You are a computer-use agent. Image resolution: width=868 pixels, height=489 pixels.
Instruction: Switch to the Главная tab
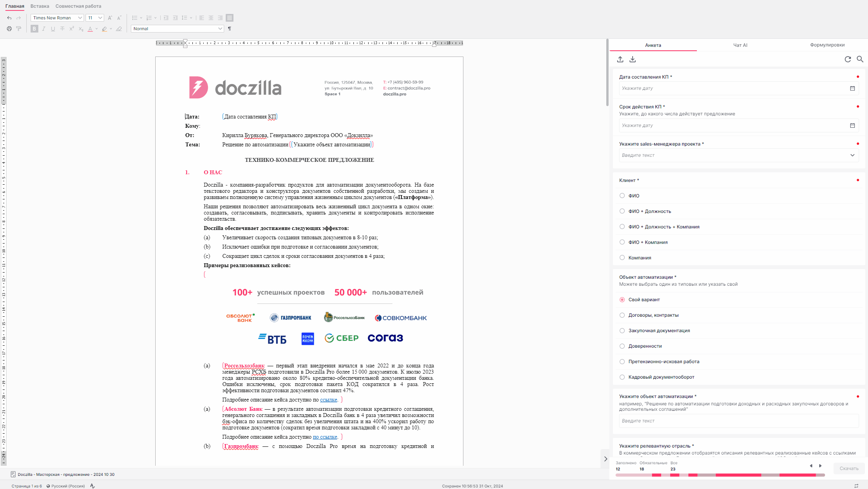coord(15,6)
